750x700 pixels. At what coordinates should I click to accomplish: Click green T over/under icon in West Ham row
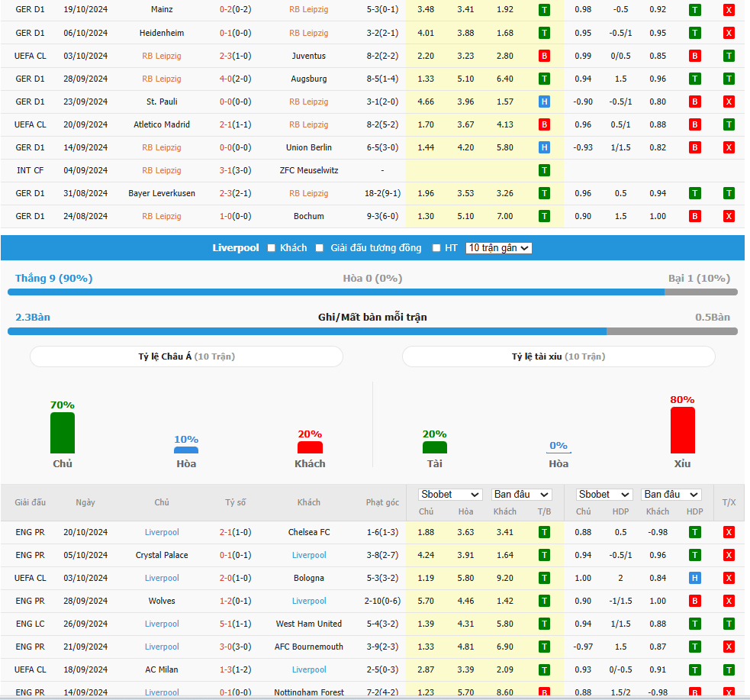coord(729,624)
